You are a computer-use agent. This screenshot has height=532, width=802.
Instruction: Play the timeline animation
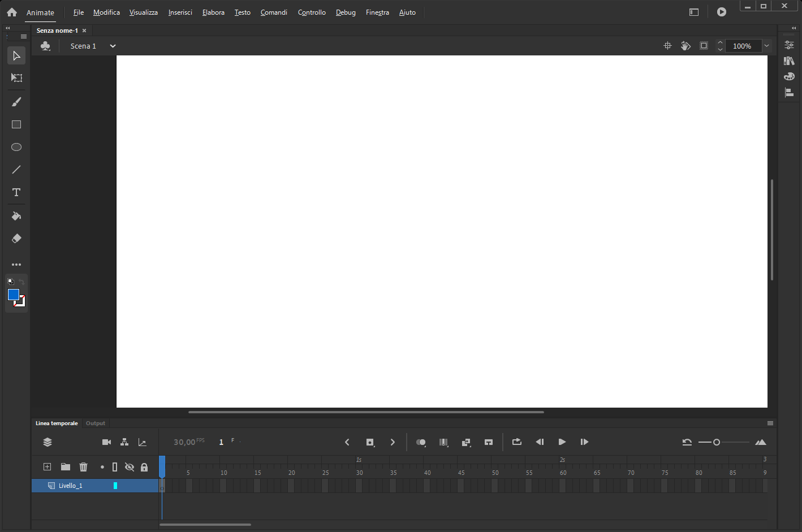pyautogui.click(x=562, y=442)
